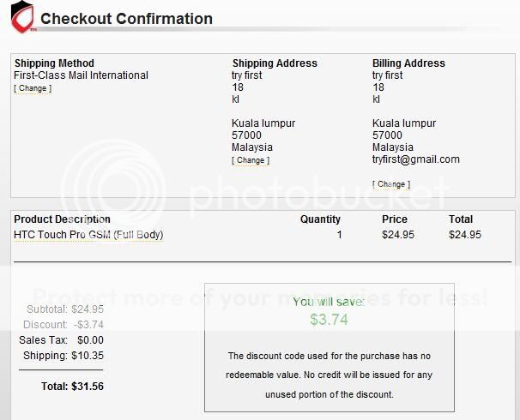Click Change under Shipping Address
This screenshot has height=420, width=520.
click(251, 160)
